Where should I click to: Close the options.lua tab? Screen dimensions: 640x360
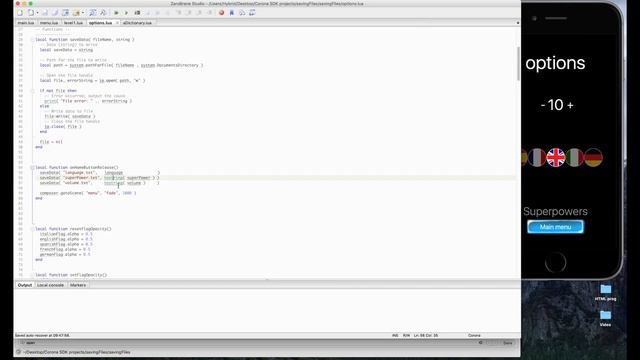point(117,23)
